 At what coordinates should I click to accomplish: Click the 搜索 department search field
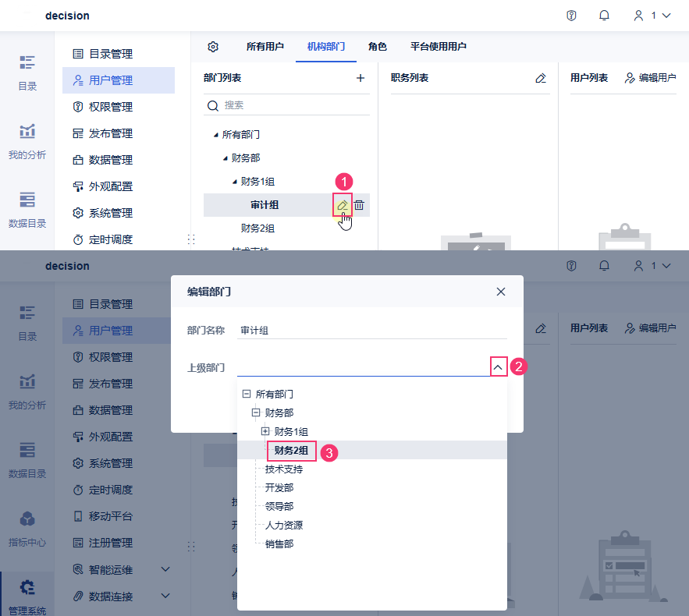[x=286, y=105]
